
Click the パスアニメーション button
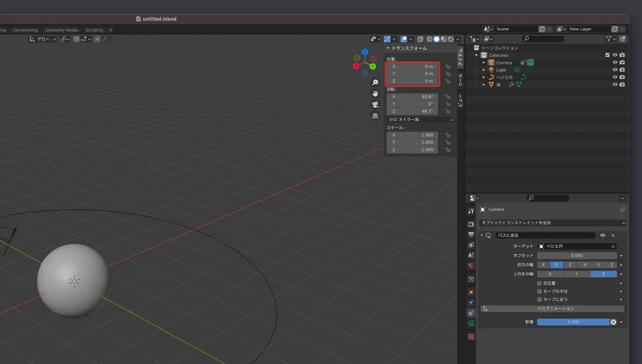[x=553, y=309]
